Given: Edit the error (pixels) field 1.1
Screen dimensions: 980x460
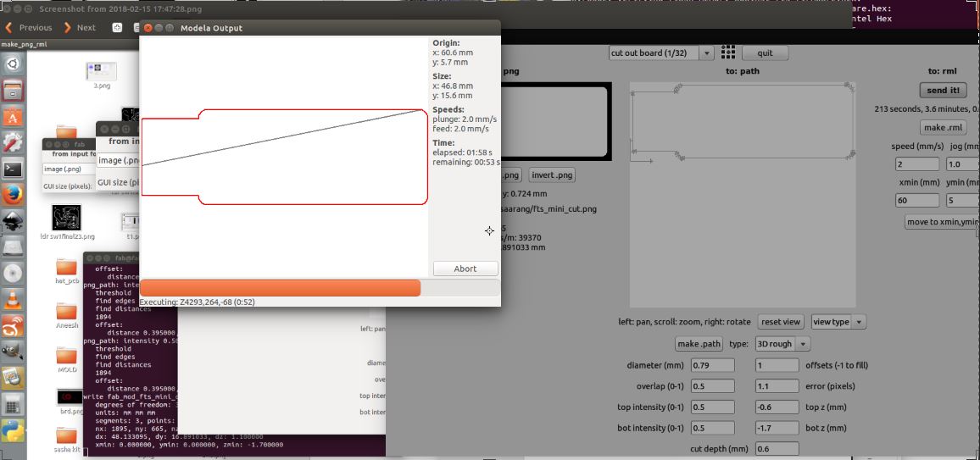Looking at the screenshot, I should 777,386.
